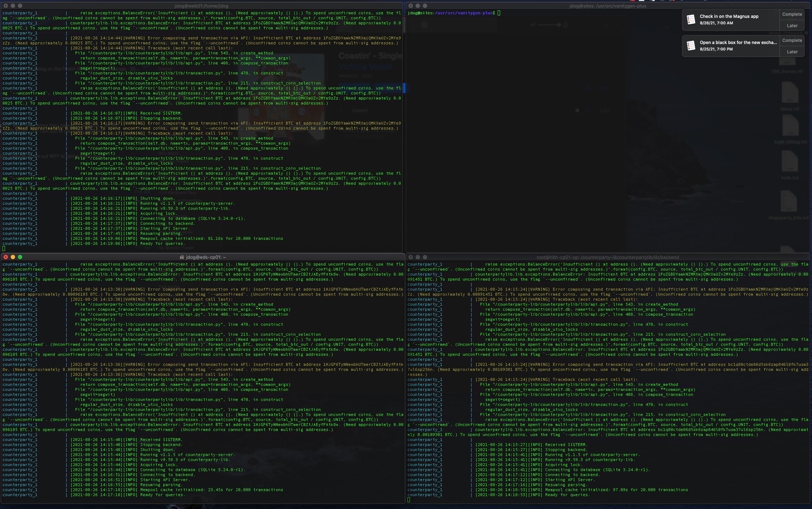Focus the root@hlth-cp01-cp window title bar
This screenshot has height=509, width=812.
click(x=608, y=257)
